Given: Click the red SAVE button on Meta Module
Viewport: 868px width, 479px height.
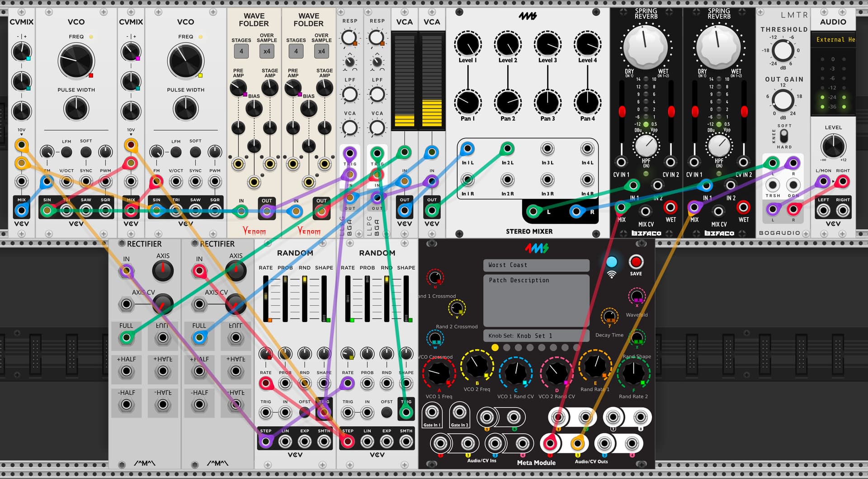Looking at the screenshot, I should tap(636, 262).
